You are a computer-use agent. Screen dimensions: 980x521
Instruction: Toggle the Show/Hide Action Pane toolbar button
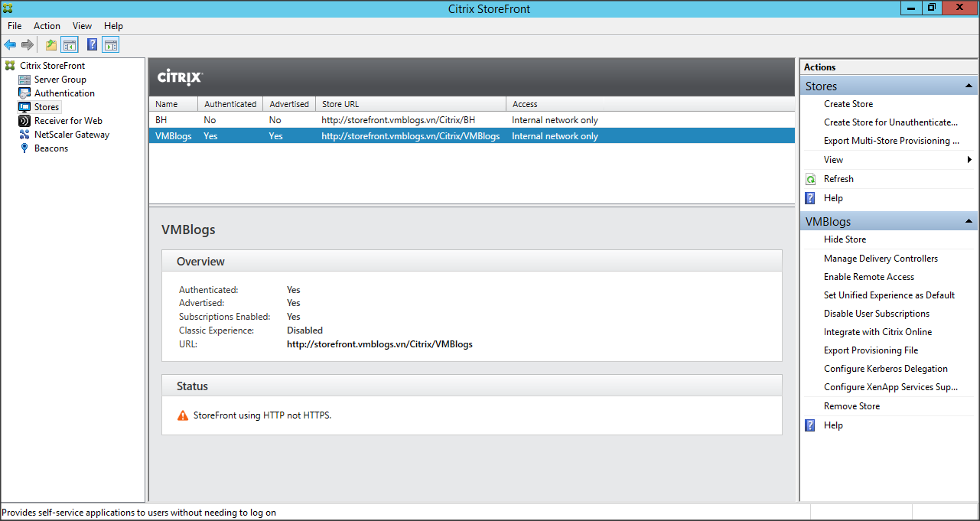click(111, 45)
